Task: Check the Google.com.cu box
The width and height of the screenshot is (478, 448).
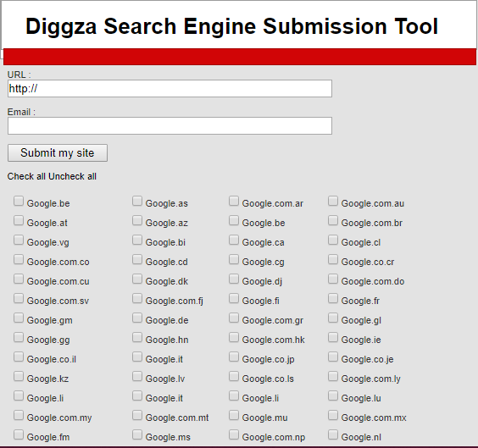Action: click(x=19, y=279)
